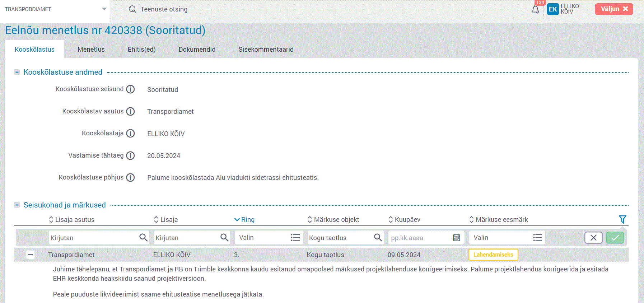Open the Ehitis(ed) tab
The height and width of the screenshot is (303, 644).
[142, 50]
